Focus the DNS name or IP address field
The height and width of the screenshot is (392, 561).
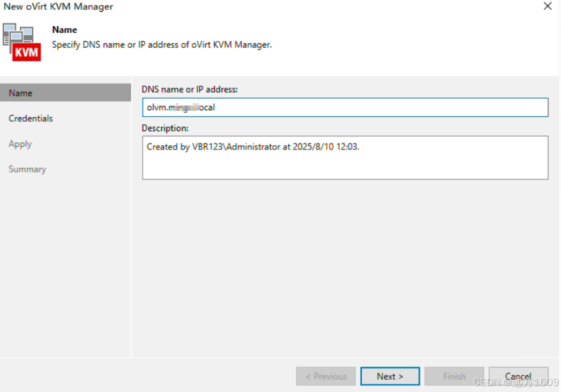[x=345, y=107]
